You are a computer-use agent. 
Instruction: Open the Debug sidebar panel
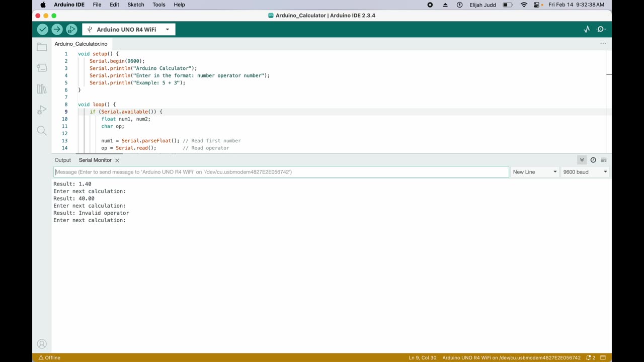[x=42, y=110]
